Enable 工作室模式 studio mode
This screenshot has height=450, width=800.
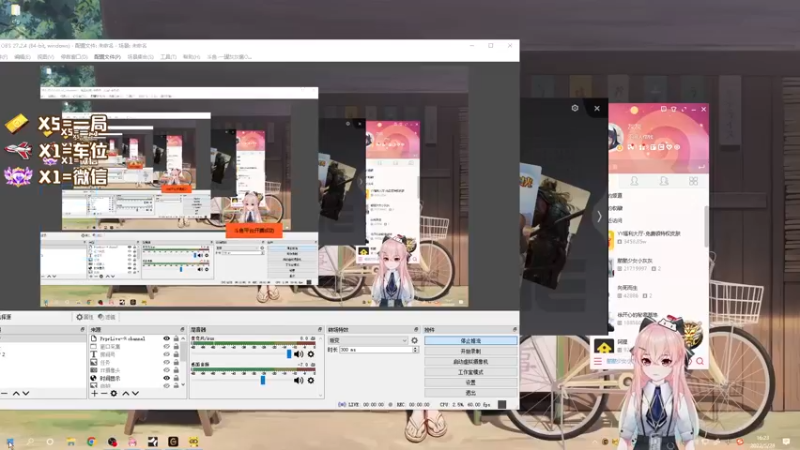coord(470,372)
